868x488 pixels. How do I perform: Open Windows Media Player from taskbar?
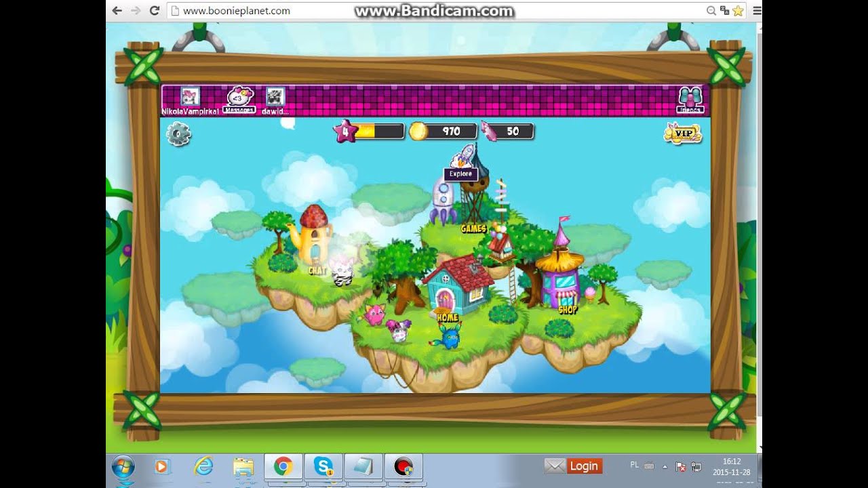161,466
